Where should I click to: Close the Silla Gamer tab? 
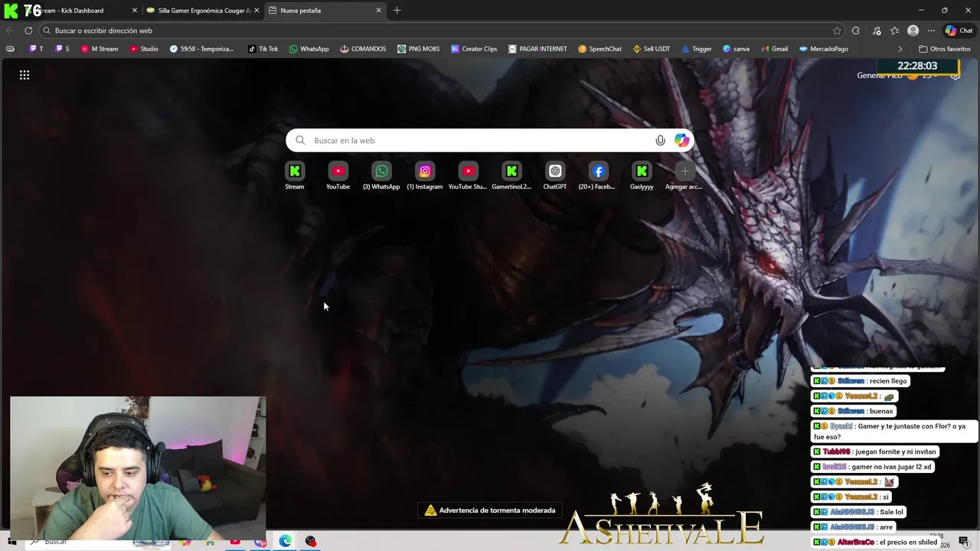tap(256, 11)
